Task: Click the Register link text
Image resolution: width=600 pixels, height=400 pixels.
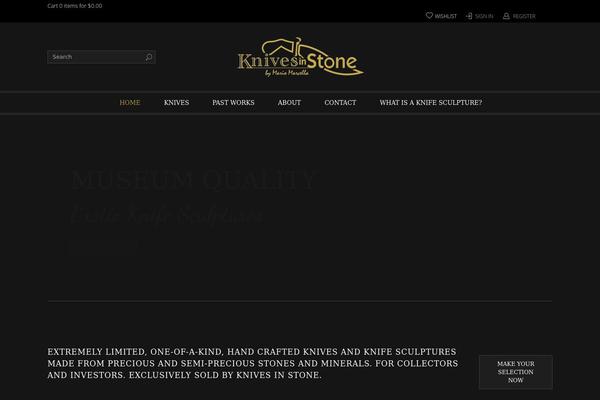Action: pyautogui.click(x=524, y=16)
